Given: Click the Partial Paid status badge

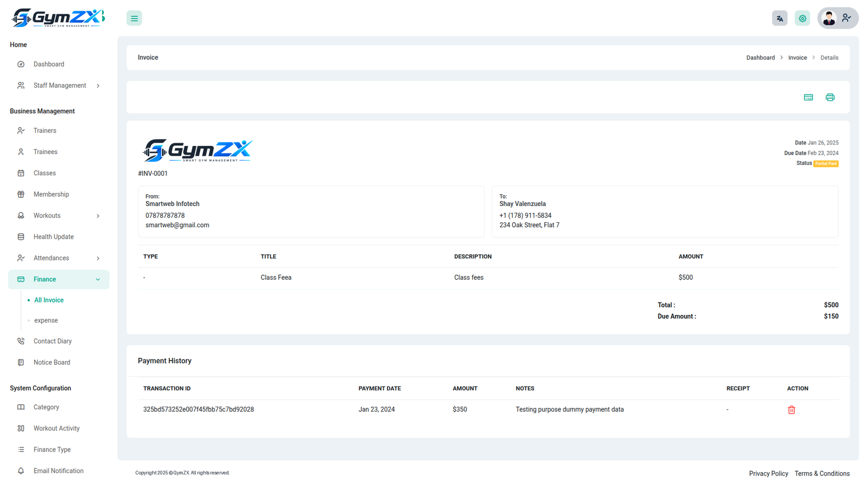Looking at the screenshot, I should pyautogui.click(x=826, y=163).
